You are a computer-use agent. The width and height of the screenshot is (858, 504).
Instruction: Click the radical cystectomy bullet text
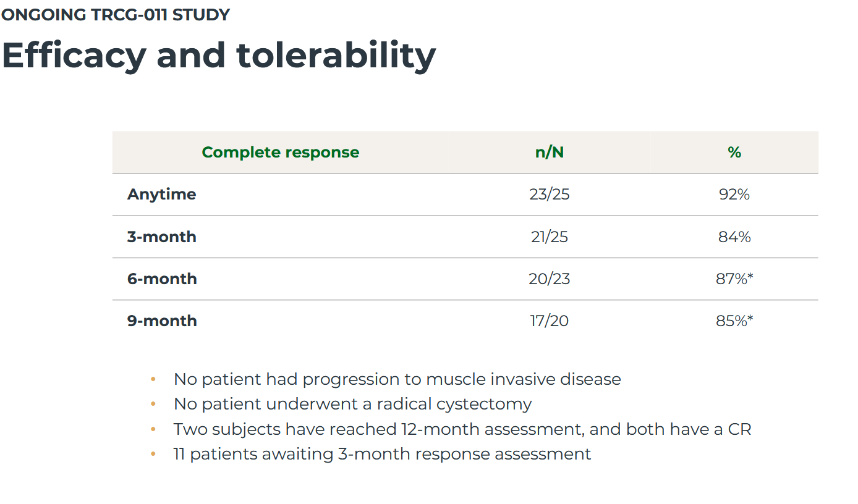(x=352, y=405)
